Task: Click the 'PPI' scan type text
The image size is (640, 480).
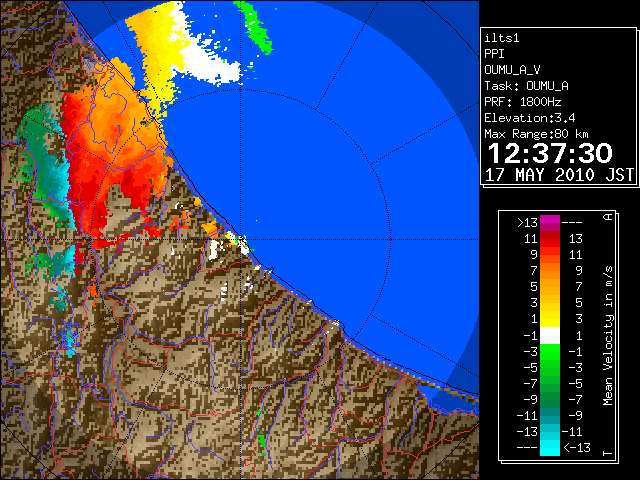Action: [x=494, y=54]
